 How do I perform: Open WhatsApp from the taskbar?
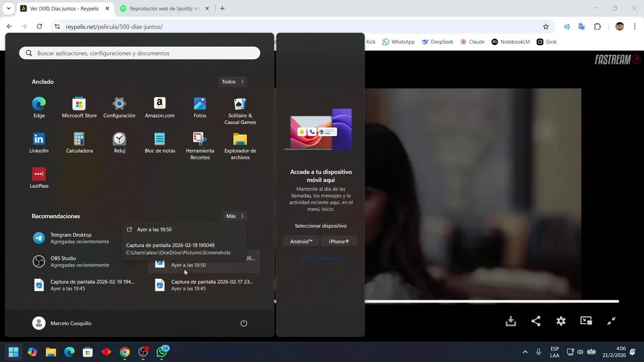click(162, 352)
